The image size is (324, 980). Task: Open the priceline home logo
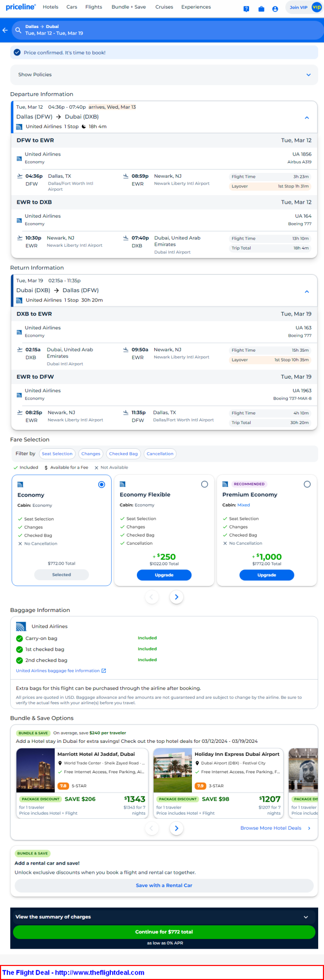[21, 7]
